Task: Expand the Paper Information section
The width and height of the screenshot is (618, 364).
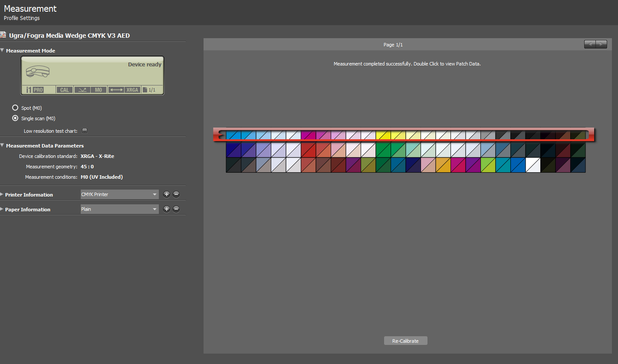Action: 2,209
